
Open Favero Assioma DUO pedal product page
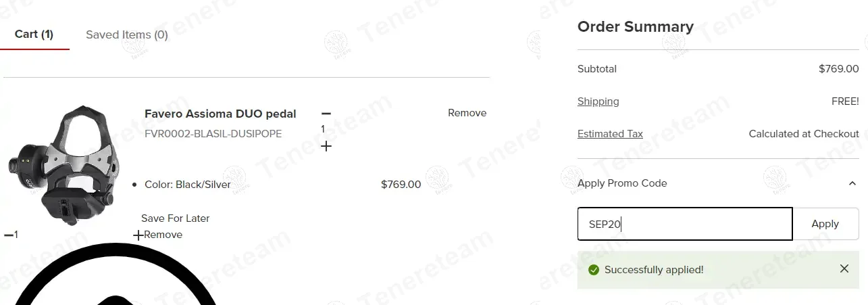[x=220, y=114]
